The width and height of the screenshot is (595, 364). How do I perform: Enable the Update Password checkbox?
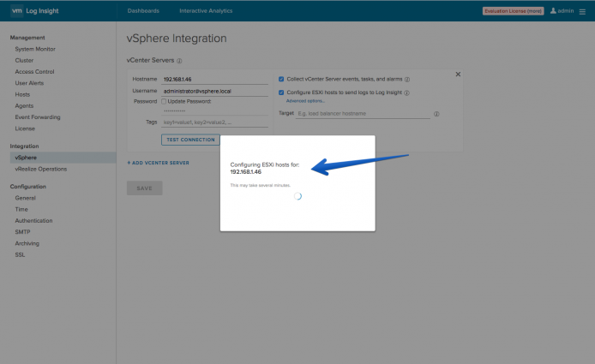164,101
